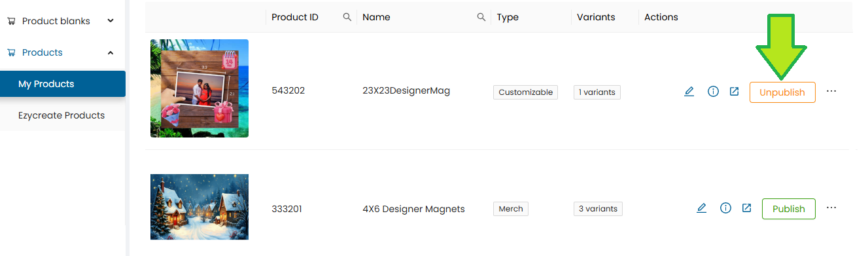Open the snowy village magnet thumbnail

[x=200, y=207]
